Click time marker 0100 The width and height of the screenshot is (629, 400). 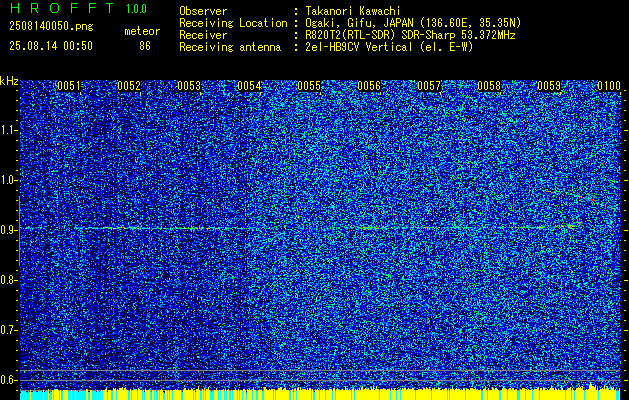[x=609, y=86]
